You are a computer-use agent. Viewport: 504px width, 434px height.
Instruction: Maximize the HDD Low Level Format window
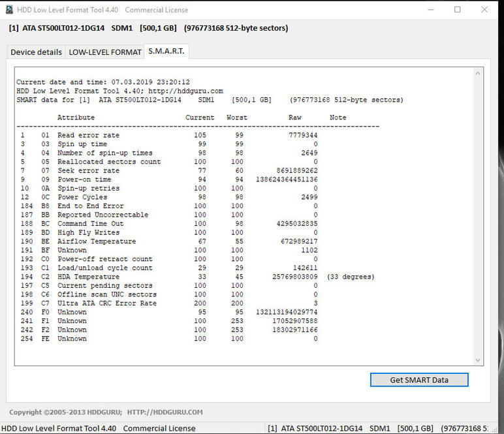(x=458, y=10)
